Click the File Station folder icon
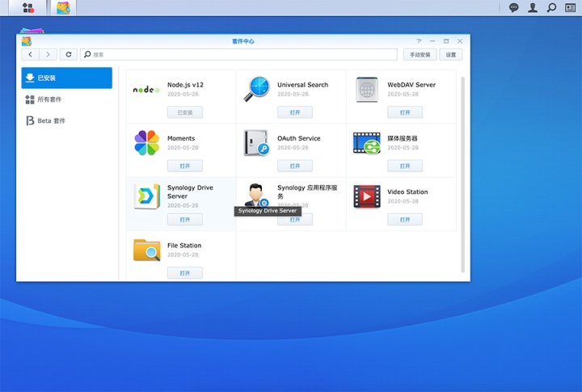 [x=146, y=250]
